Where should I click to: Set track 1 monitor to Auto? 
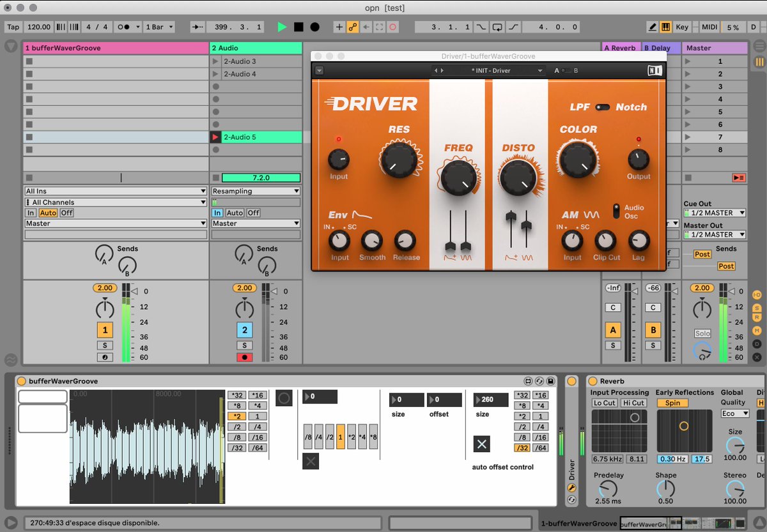47,213
